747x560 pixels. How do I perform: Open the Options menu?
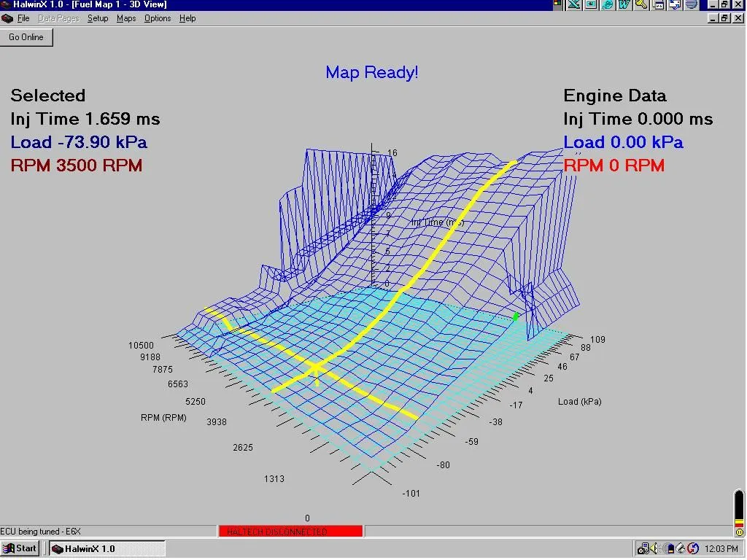pos(157,18)
